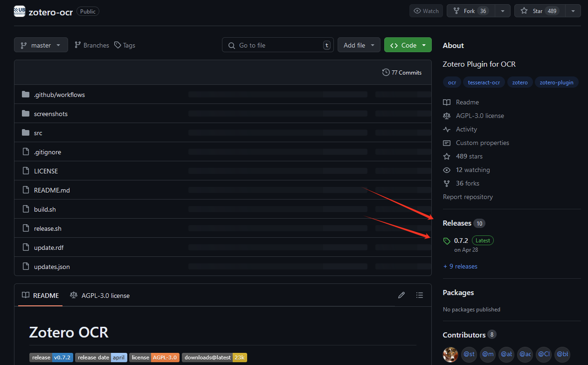Screen dimensions: 588x365
Task: Click the release date april badge
Action: pos(101,358)
